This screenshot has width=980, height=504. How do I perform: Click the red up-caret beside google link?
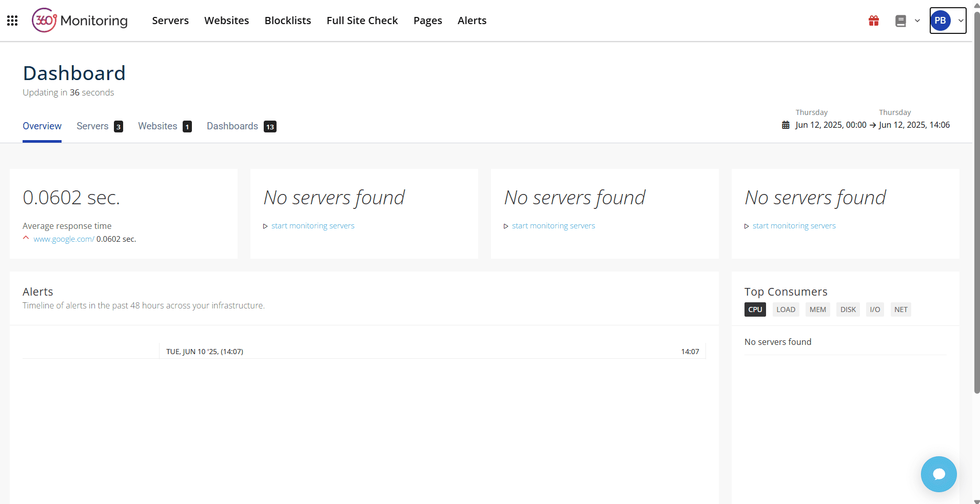pyautogui.click(x=26, y=238)
